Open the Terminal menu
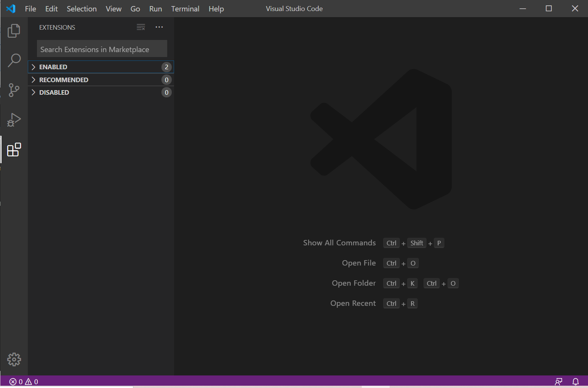 [185, 9]
